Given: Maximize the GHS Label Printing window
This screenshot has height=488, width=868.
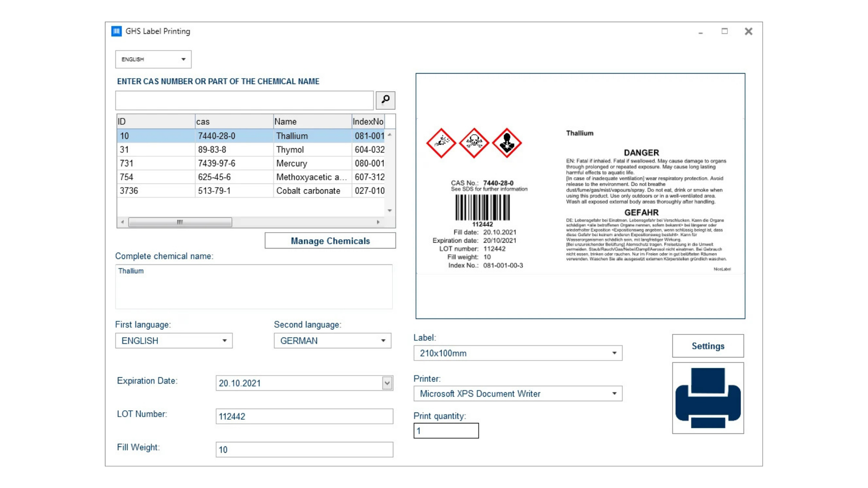Looking at the screenshot, I should (x=725, y=31).
